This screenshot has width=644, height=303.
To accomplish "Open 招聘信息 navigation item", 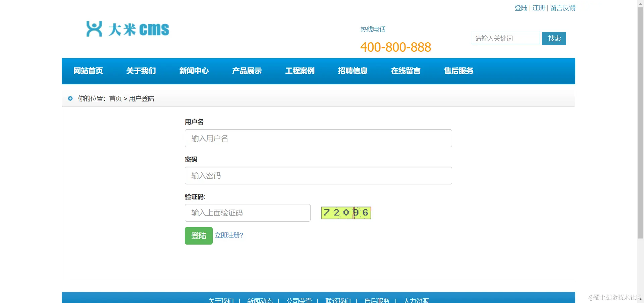I will (353, 71).
